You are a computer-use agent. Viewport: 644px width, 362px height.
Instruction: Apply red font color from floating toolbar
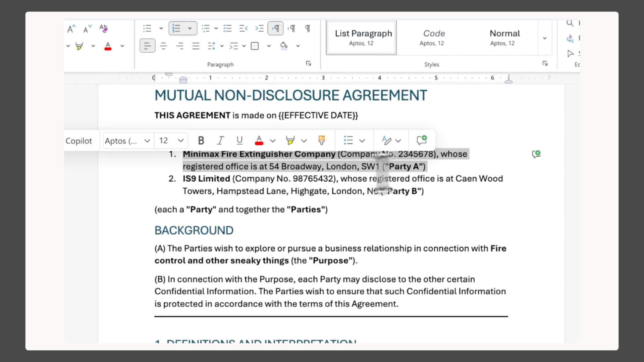pyautogui.click(x=259, y=140)
